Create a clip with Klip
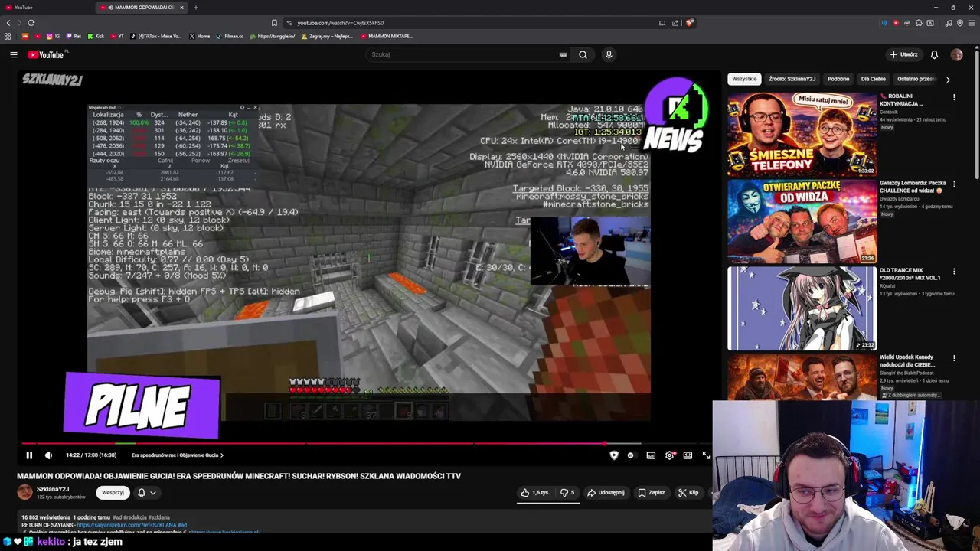Screen dimensions: 980x551 coord(688,493)
